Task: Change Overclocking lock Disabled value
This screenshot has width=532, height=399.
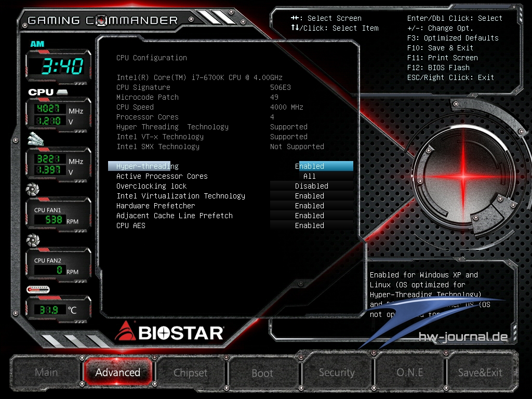Action: click(312, 186)
